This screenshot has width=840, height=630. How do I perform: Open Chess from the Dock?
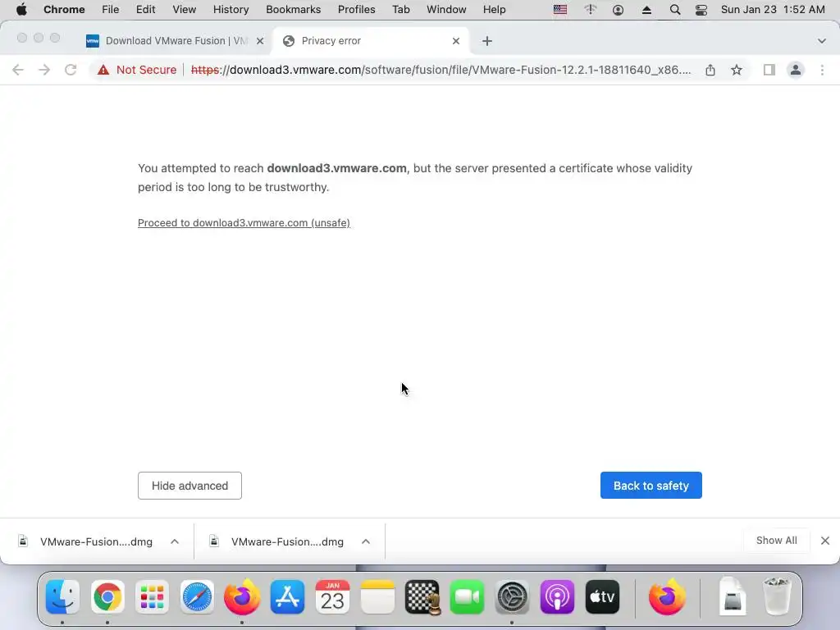pos(422,597)
